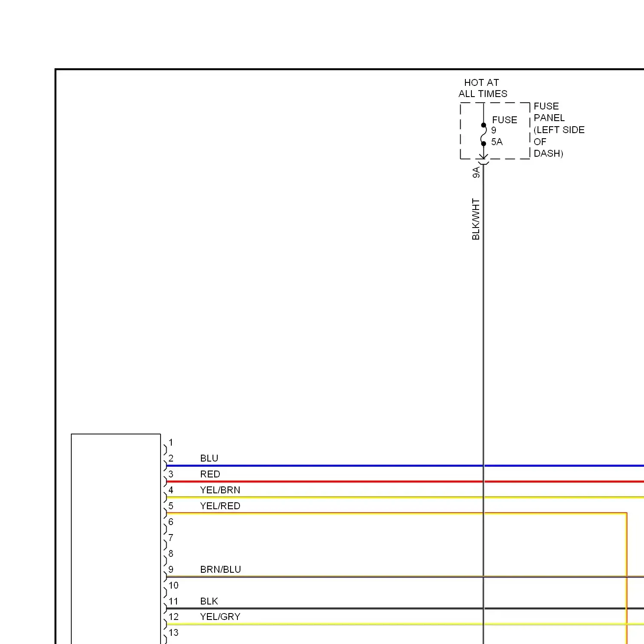Click the blue wire line from pin 2
The image size is (644, 644).
pyautogui.click(x=405, y=465)
